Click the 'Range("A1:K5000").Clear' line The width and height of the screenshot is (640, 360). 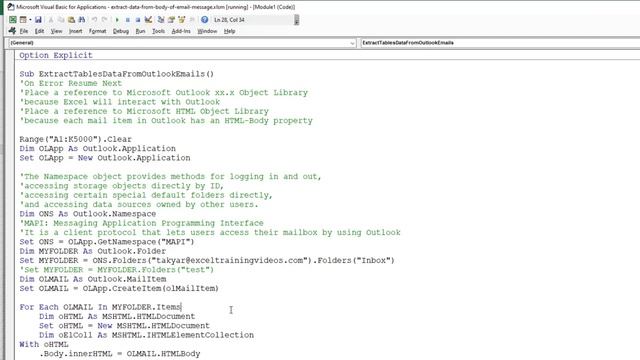[76, 139]
